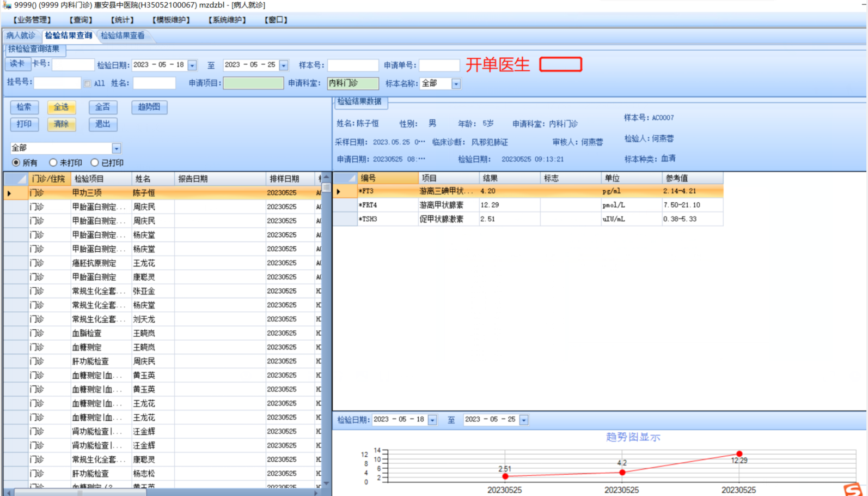The height and width of the screenshot is (496, 868).
Task: Switch to the 病人就诊 tab
Action: click(21, 35)
